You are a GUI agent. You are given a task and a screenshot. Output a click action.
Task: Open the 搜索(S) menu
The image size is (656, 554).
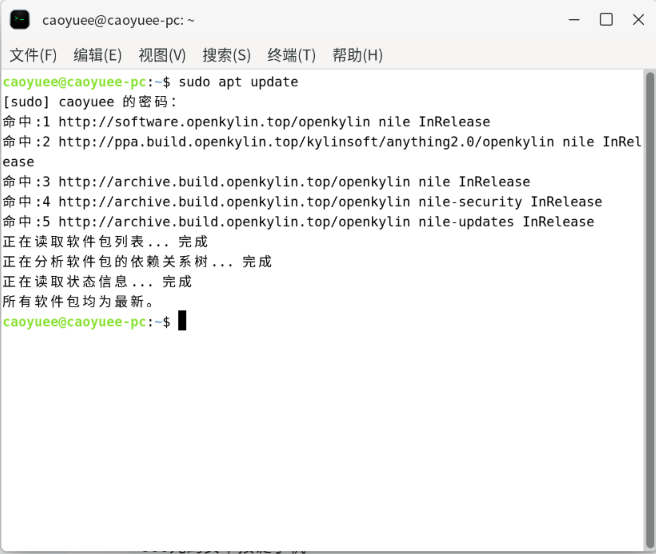226,55
